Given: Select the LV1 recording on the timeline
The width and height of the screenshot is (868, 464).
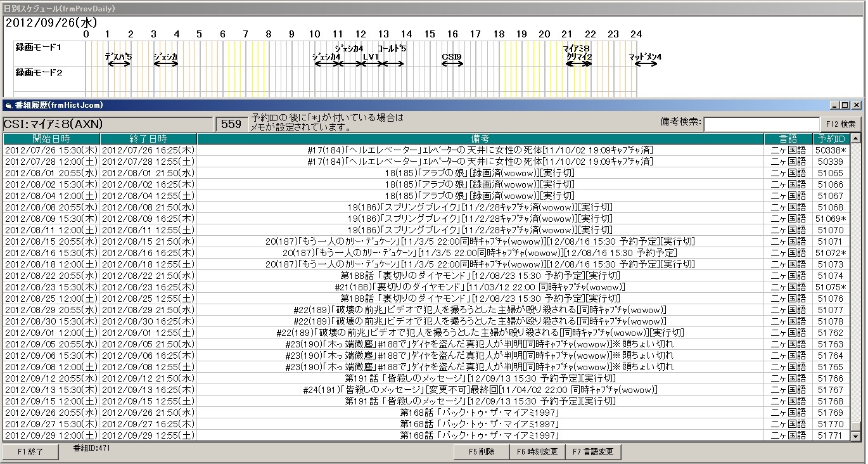Looking at the screenshot, I should click(x=371, y=58).
